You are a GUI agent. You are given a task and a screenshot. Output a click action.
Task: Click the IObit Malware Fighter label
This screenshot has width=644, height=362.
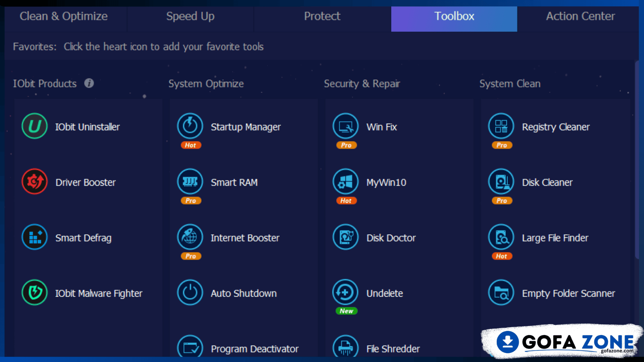pos(99,294)
